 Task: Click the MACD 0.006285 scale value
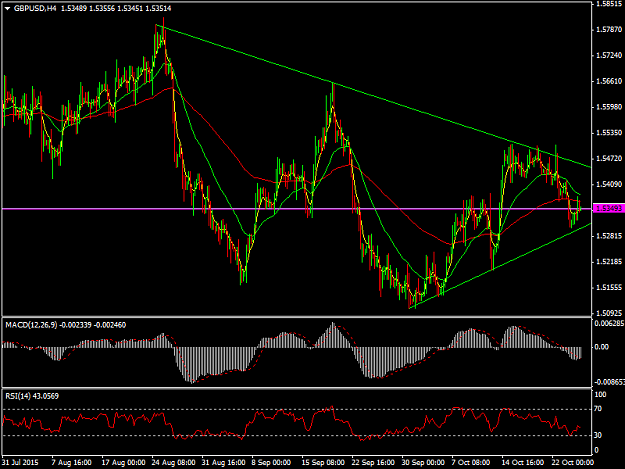pos(609,323)
